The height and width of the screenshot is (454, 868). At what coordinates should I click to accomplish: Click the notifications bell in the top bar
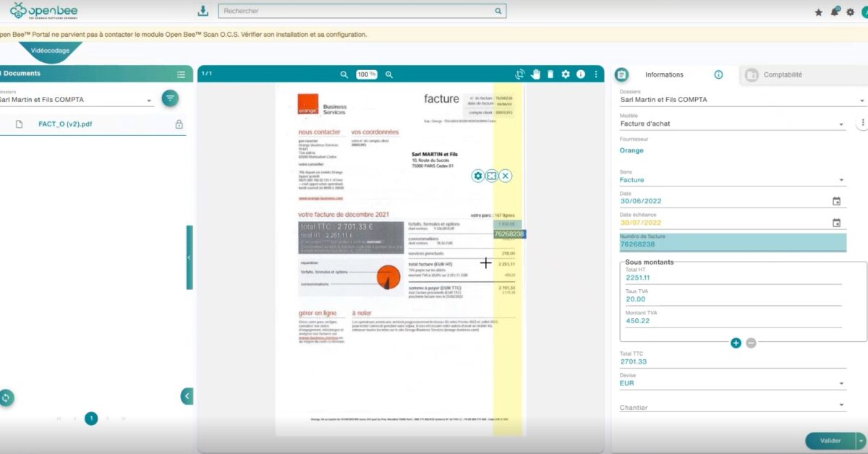835,11
